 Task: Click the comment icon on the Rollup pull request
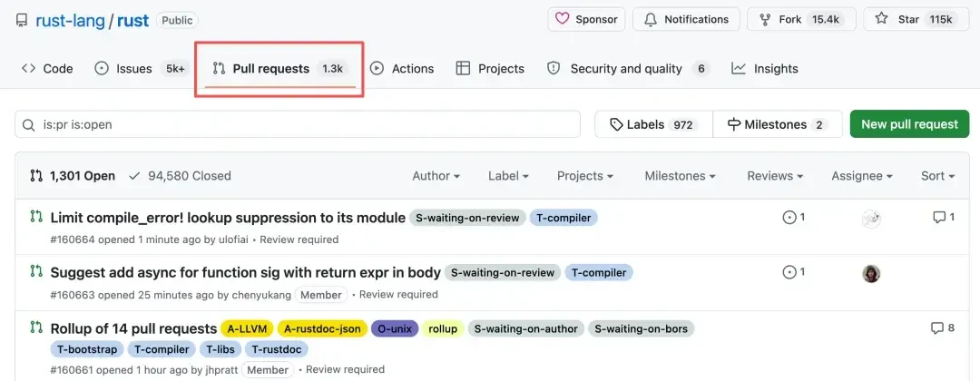click(937, 327)
